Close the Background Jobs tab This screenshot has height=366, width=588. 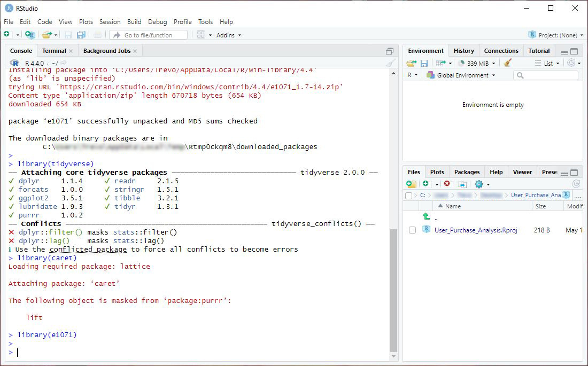(x=135, y=51)
